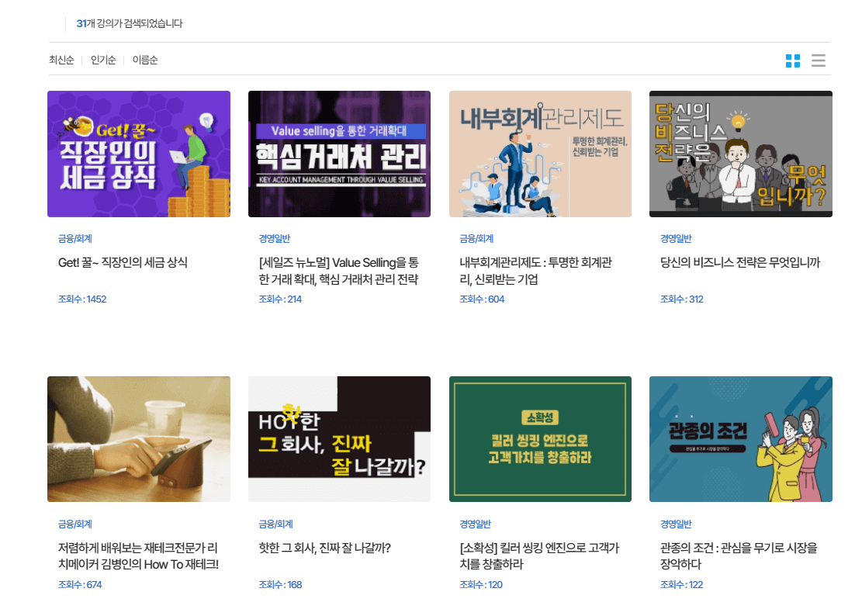Sort by 최신순

[61, 60]
